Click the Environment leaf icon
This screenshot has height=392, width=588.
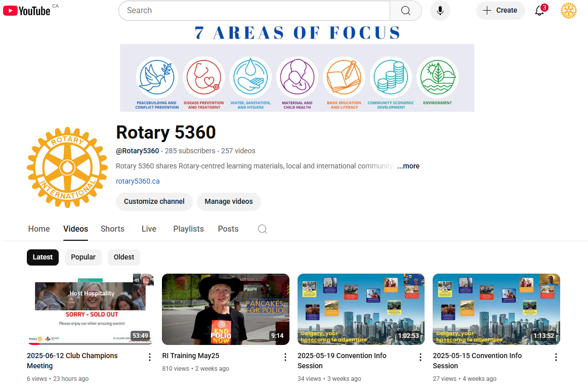(x=437, y=77)
